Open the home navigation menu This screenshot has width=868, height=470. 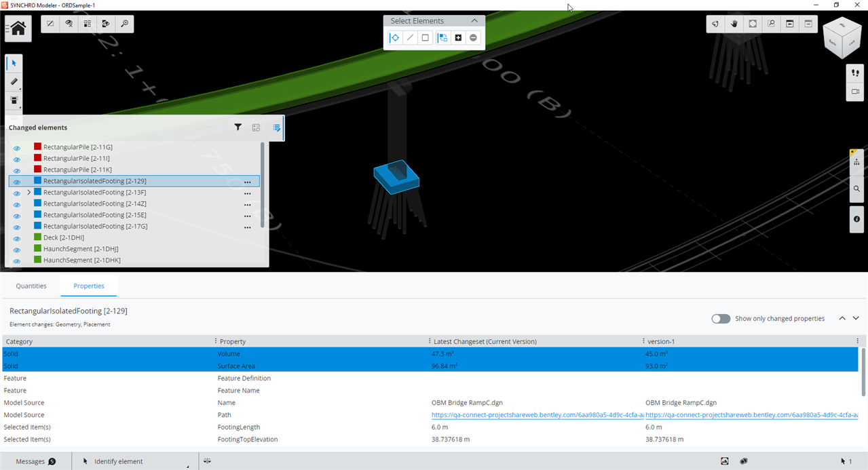click(x=17, y=28)
